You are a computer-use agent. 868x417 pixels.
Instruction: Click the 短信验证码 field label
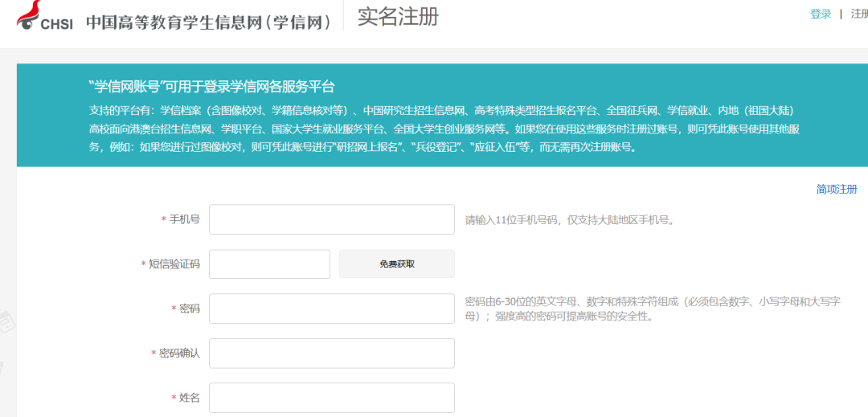(174, 264)
